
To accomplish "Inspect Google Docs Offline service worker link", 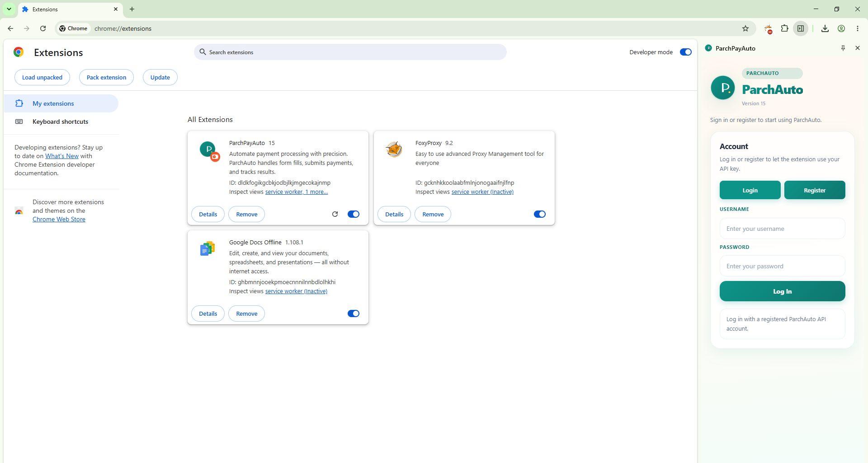I will (x=296, y=291).
